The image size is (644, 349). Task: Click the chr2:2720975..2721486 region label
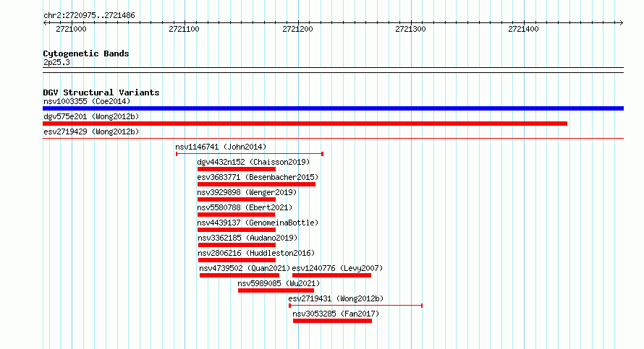[x=89, y=15]
